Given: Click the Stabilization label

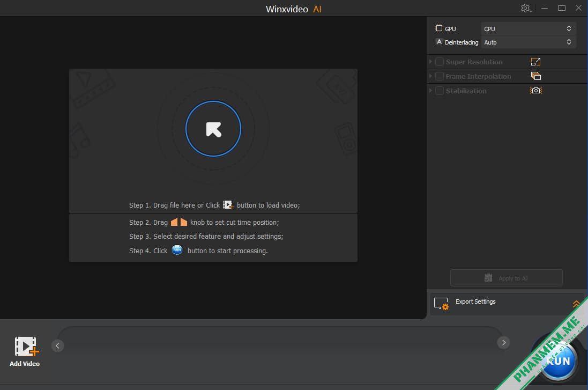Looking at the screenshot, I should click(466, 91).
